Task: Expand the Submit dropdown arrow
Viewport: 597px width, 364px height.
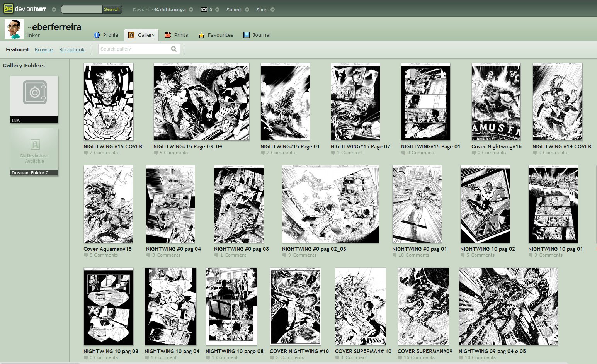Action: tap(247, 10)
